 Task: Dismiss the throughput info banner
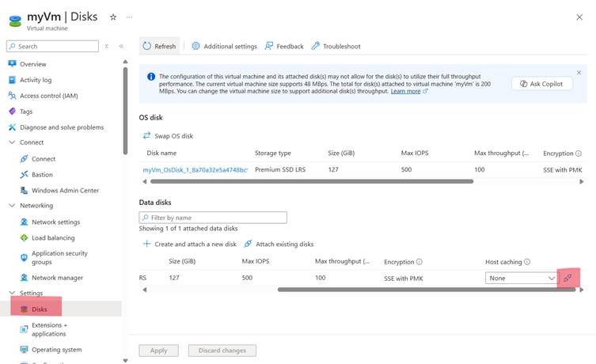click(579, 73)
